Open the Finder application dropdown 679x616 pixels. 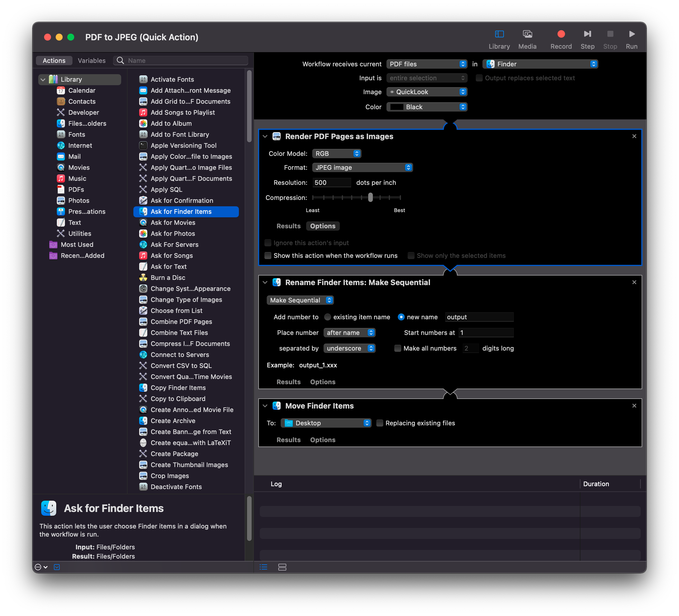(540, 64)
